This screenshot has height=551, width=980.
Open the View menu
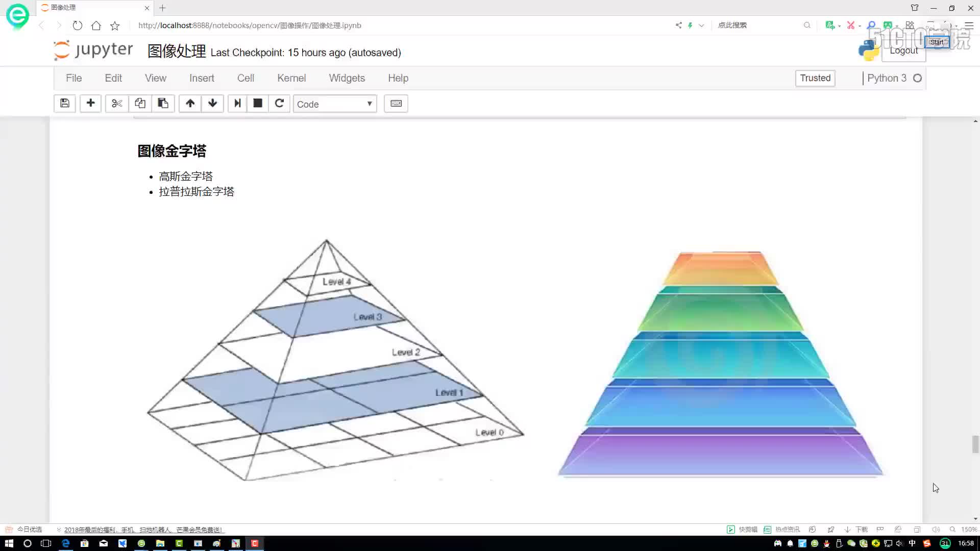coord(156,78)
